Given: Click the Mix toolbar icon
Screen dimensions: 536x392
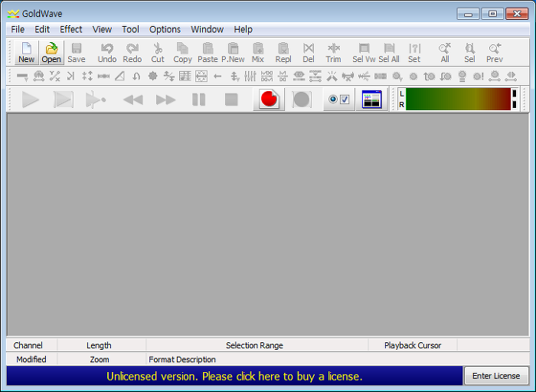Looking at the screenshot, I should [x=258, y=53].
